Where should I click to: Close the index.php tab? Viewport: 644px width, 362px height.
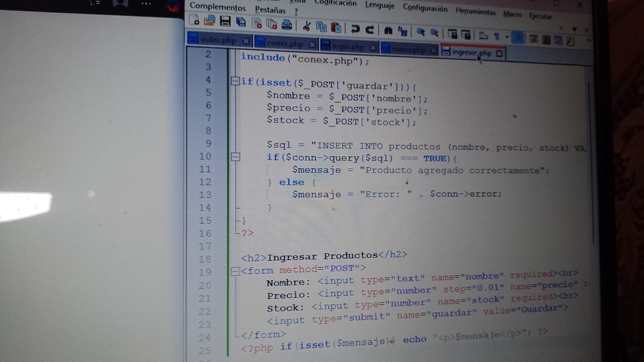pyautogui.click(x=246, y=41)
